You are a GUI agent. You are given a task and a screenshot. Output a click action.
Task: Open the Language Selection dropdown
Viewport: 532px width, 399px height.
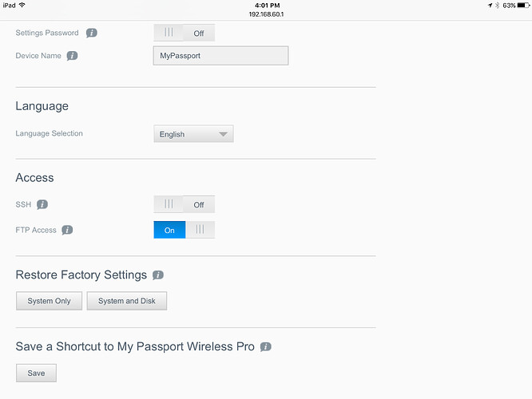tap(193, 134)
